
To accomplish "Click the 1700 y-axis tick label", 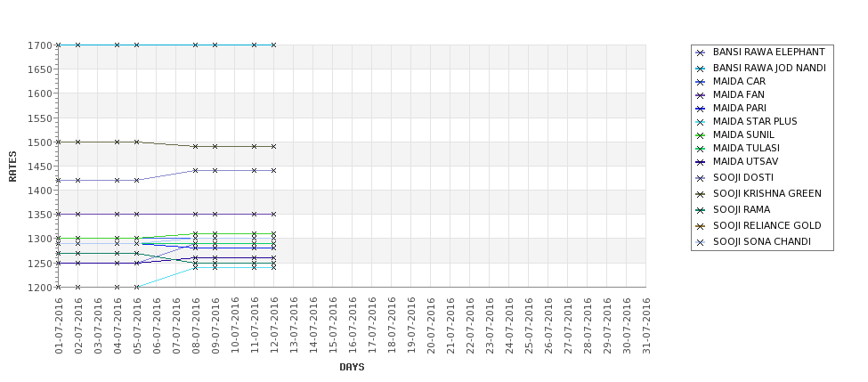I will point(40,45).
